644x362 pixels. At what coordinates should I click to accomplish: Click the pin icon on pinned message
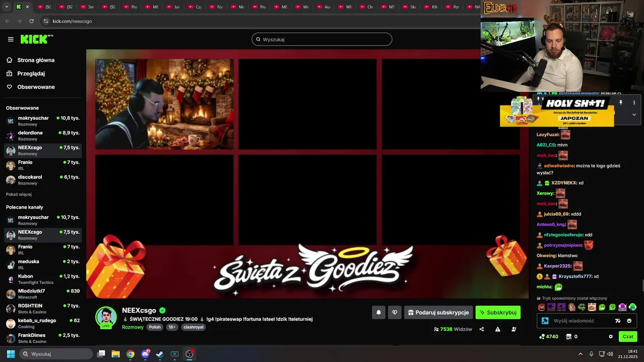point(621,103)
